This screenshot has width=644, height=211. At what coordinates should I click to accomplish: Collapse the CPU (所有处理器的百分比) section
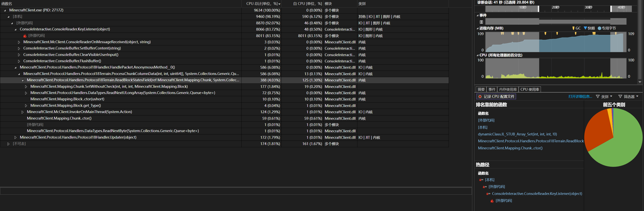(477, 55)
